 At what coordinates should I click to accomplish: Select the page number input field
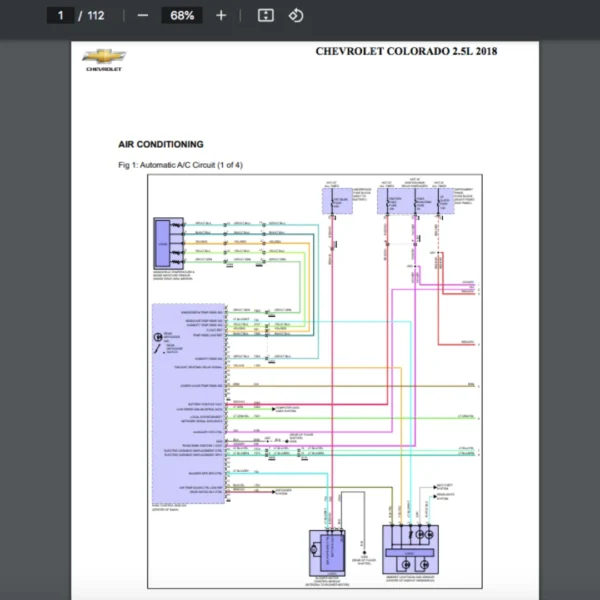pyautogui.click(x=62, y=15)
